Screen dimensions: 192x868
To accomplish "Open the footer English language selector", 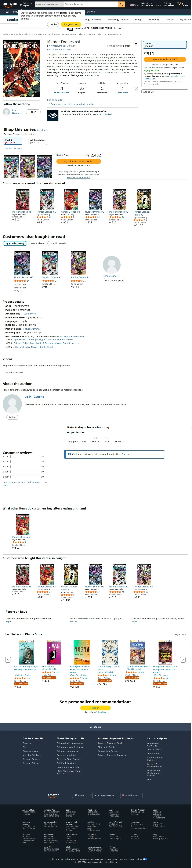I will (82, 795).
